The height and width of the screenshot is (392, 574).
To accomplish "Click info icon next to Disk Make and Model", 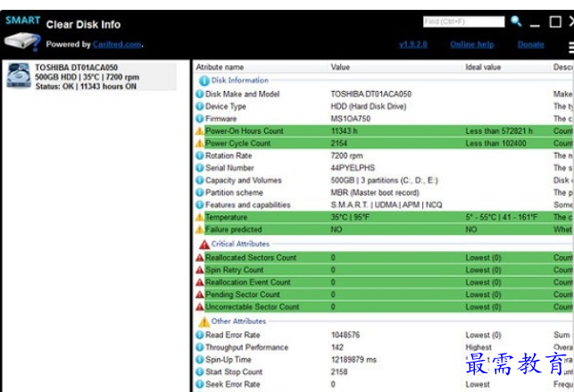I will point(200,94).
